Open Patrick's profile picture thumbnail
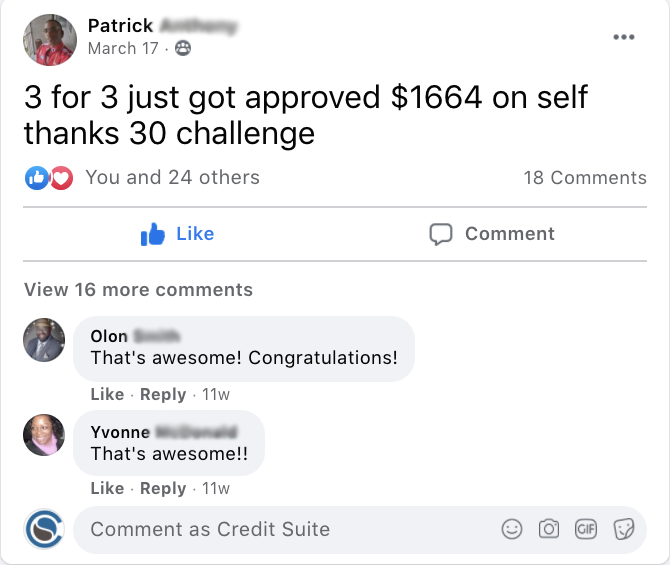The width and height of the screenshot is (670, 565). 49,39
